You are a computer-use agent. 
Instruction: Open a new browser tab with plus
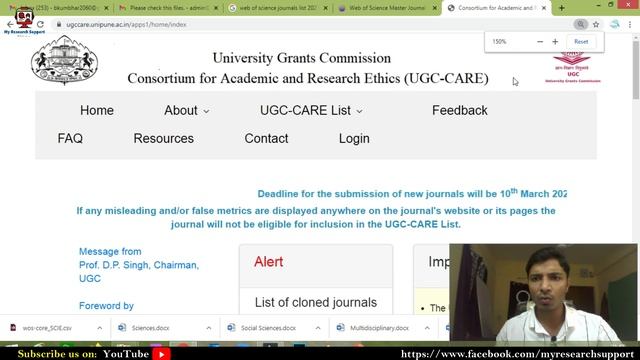(x=562, y=8)
